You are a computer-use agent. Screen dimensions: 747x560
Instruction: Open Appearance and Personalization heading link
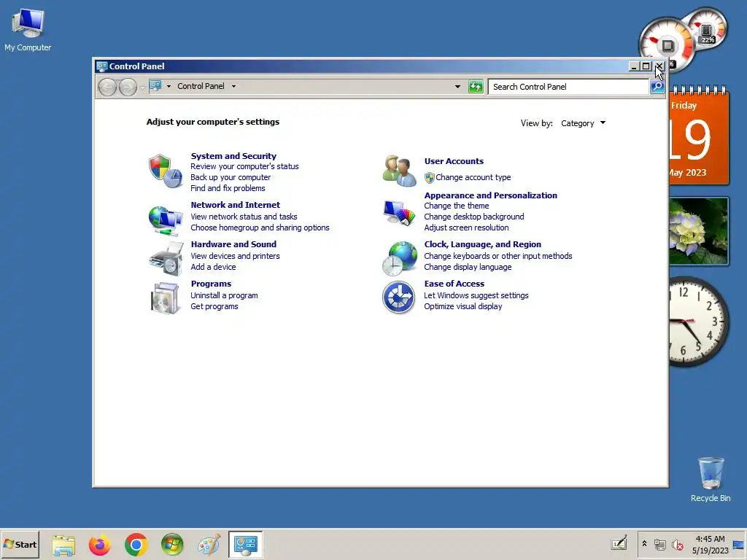pos(491,195)
